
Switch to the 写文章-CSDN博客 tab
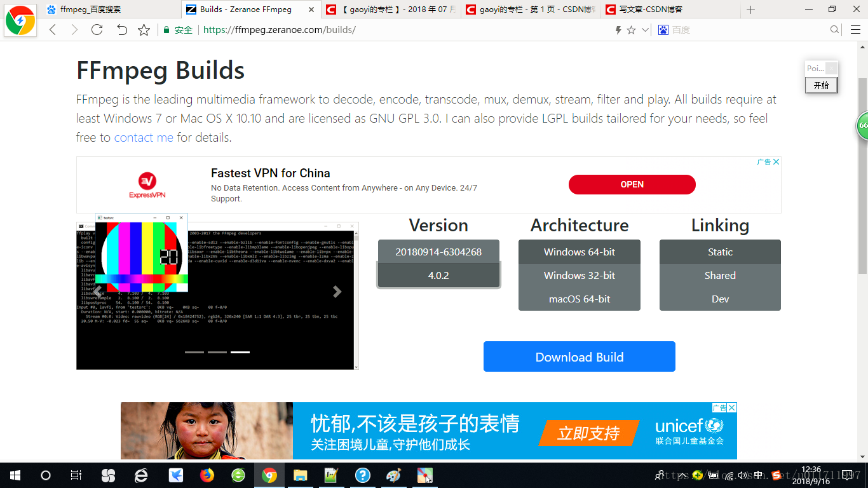coord(670,10)
